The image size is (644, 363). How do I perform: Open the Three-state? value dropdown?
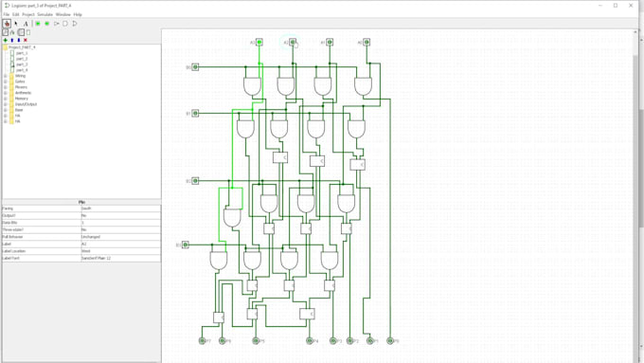[x=120, y=229]
